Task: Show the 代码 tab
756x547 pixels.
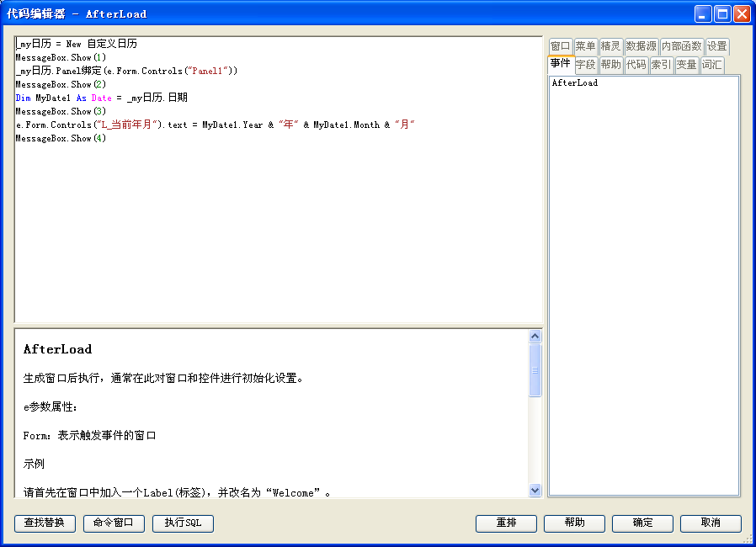Action: point(636,65)
